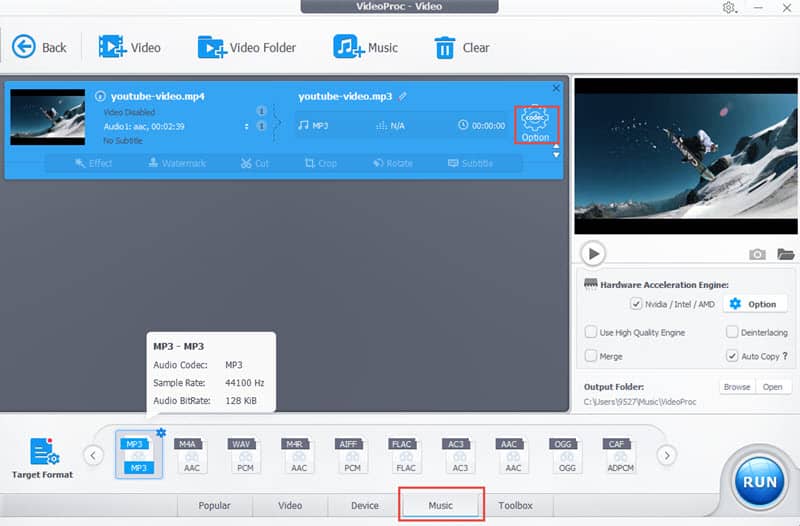Add music with the Music button

[x=365, y=47]
